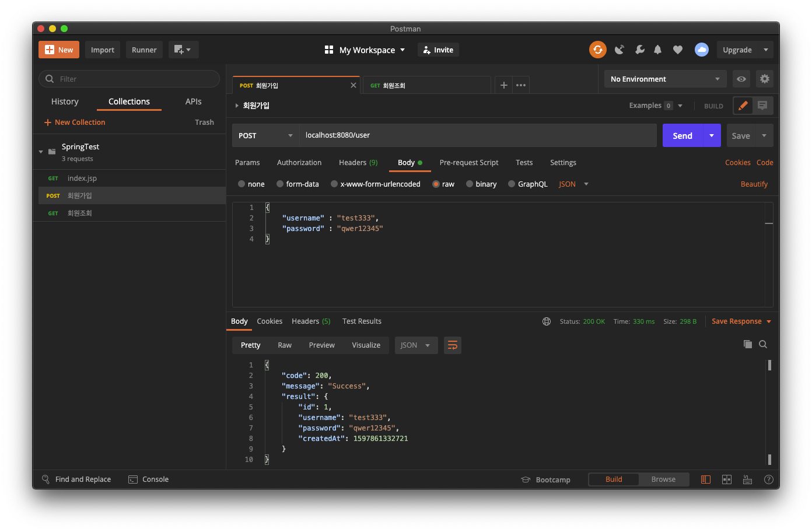
Task: Create a New Collection
Action: click(75, 123)
